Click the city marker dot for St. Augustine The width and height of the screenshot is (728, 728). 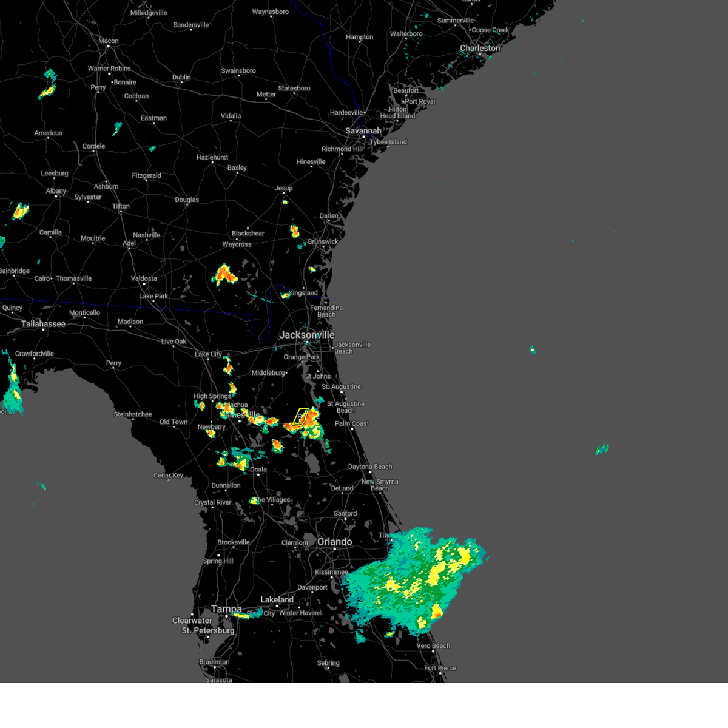click(342, 391)
